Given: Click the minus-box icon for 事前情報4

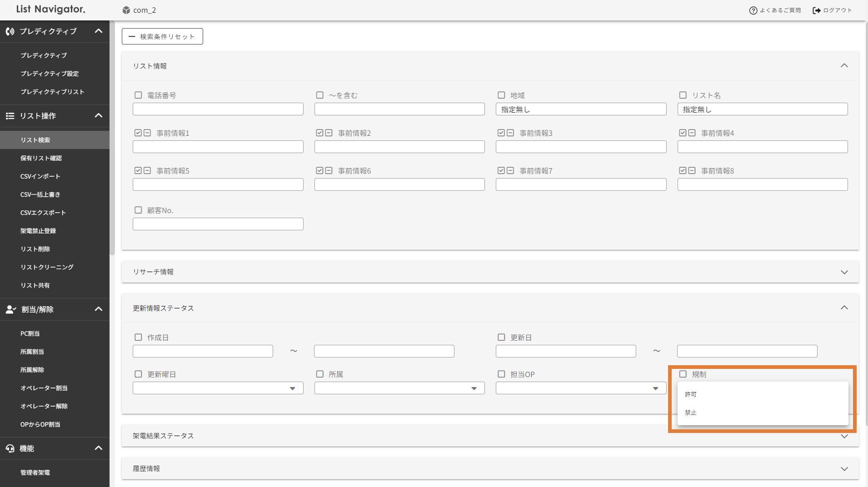Looking at the screenshot, I should tap(692, 133).
